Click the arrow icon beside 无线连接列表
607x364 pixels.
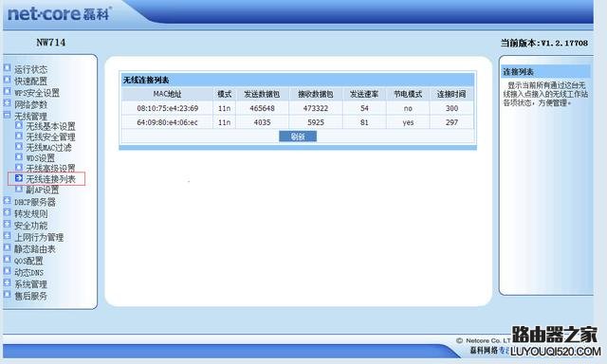click(x=19, y=178)
